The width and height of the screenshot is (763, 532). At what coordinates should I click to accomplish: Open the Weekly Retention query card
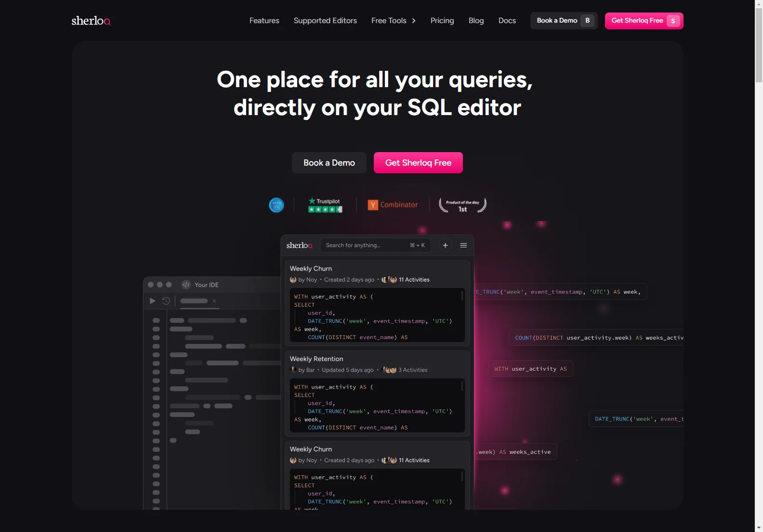377,393
